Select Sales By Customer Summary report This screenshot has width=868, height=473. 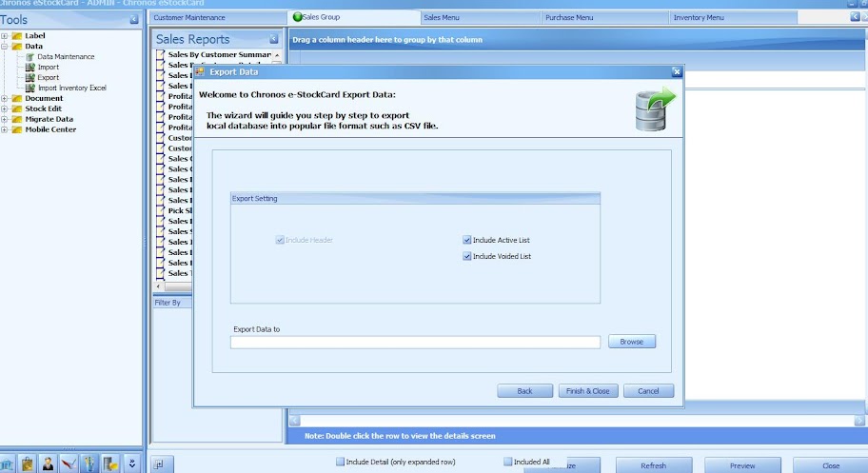(219, 54)
